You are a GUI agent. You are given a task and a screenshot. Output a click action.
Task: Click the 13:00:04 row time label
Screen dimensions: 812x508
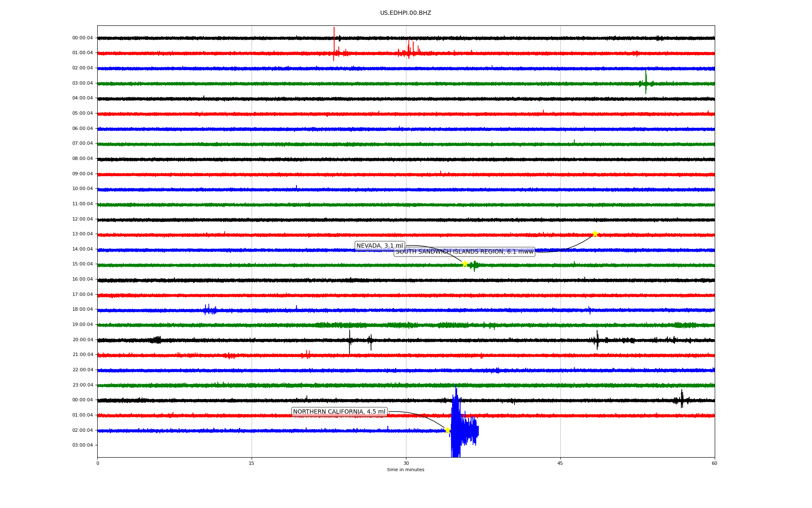coord(82,234)
